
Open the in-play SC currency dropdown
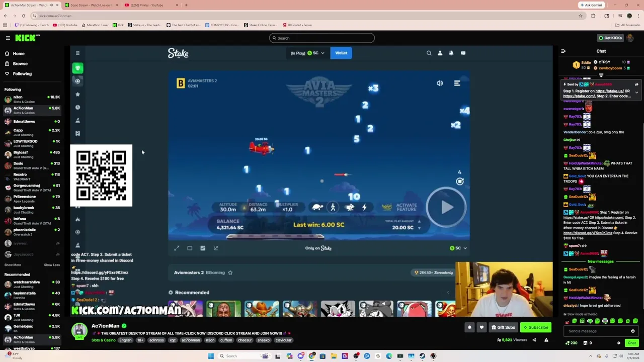point(307,53)
